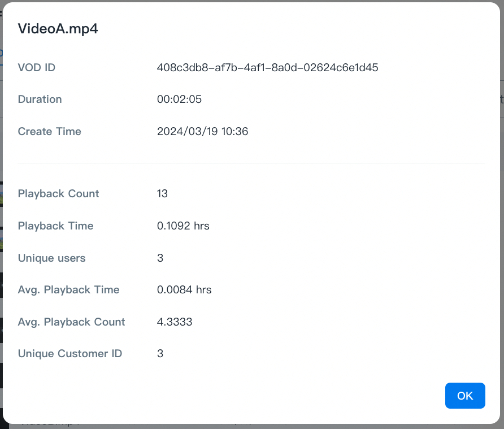Click the VideoA.mp4 dialog title
This screenshot has width=504, height=429.
(x=58, y=29)
